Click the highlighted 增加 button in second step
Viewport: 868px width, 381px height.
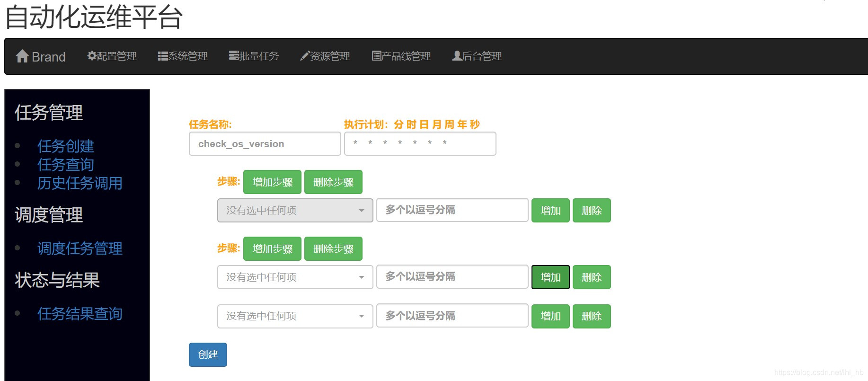[550, 277]
